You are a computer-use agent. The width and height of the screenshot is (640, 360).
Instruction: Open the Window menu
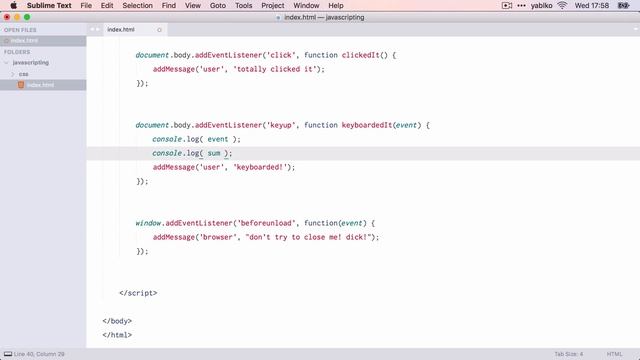point(306,5)
